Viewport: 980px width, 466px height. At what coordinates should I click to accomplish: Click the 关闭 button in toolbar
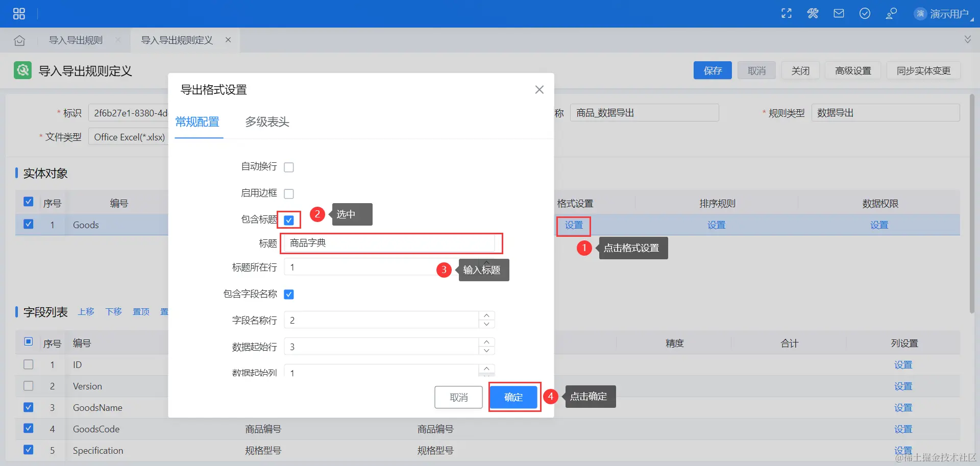[800, 70]
